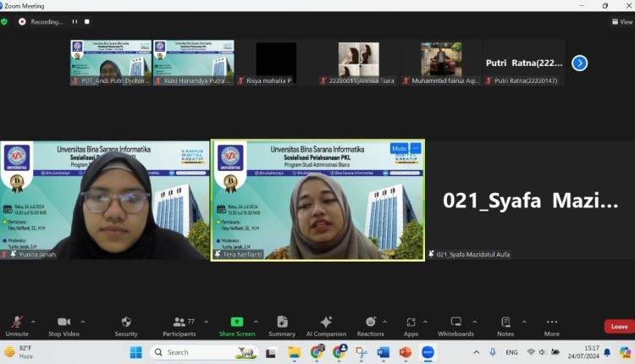The width and height of the screenshot is (635, 364).
Task: Open File Explorer from taskbar
Action: tap(295, 353)
